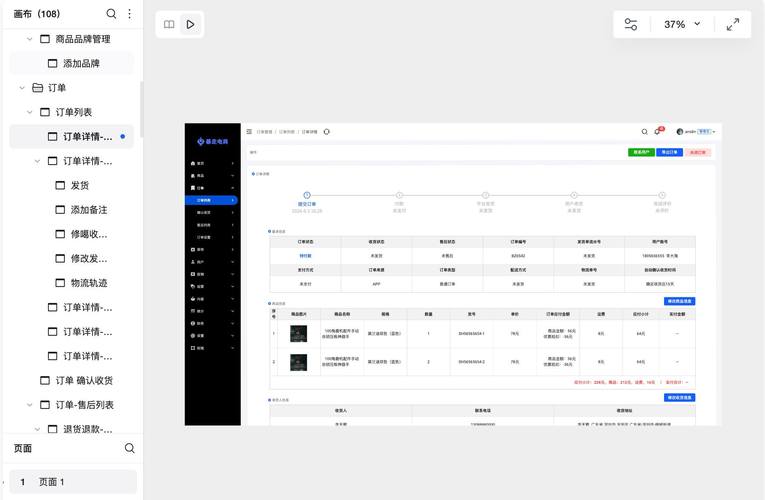Open the 37% zoom level dropdown
This screenshot has height=500, width=765.
tap(682, 24)
